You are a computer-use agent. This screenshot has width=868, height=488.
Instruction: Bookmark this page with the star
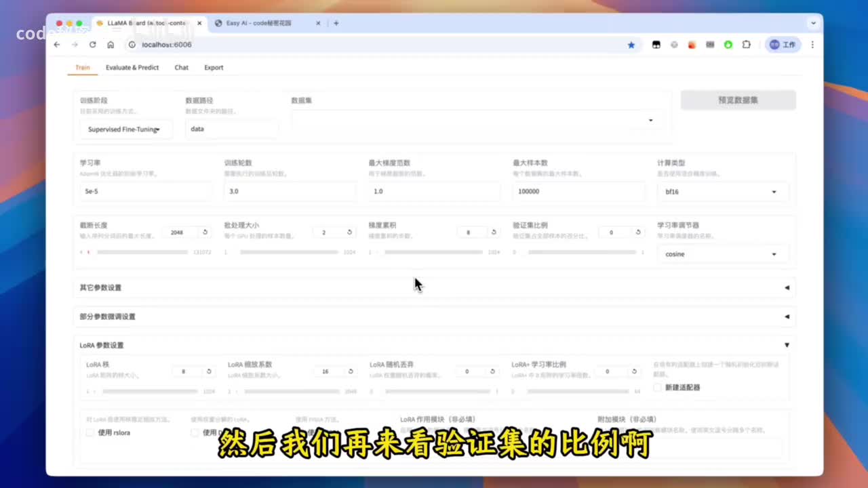631,45
